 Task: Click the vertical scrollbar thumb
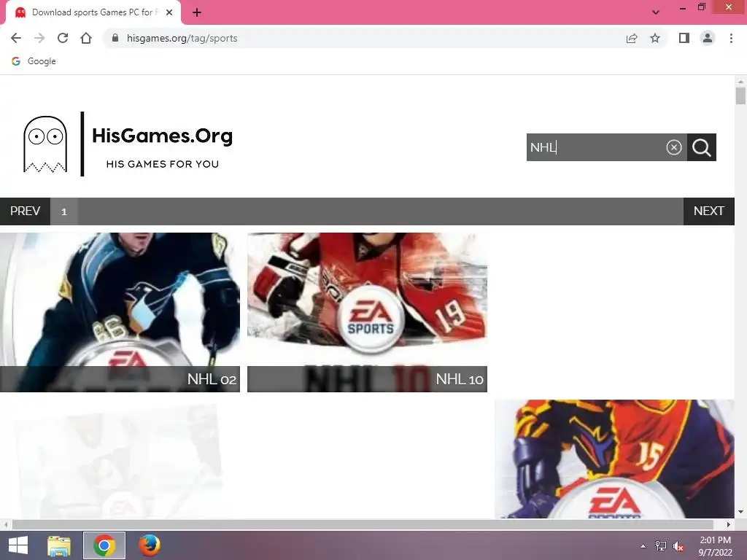740,96
